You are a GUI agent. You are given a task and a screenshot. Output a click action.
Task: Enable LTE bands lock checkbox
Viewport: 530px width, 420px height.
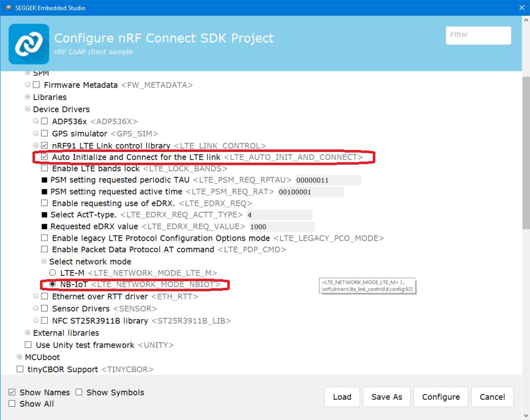pyautogui.click(x=45, y=168)
